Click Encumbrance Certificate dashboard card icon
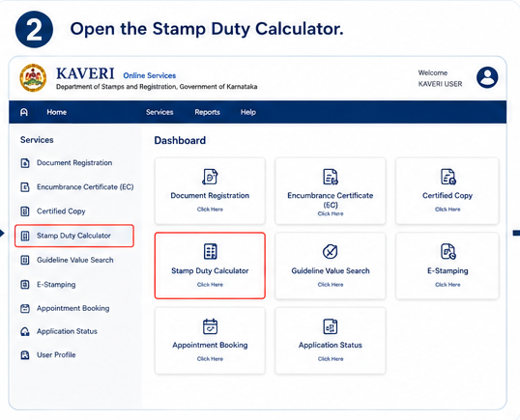Viewport: 520px width, 420px height. (x=331, y=177)
